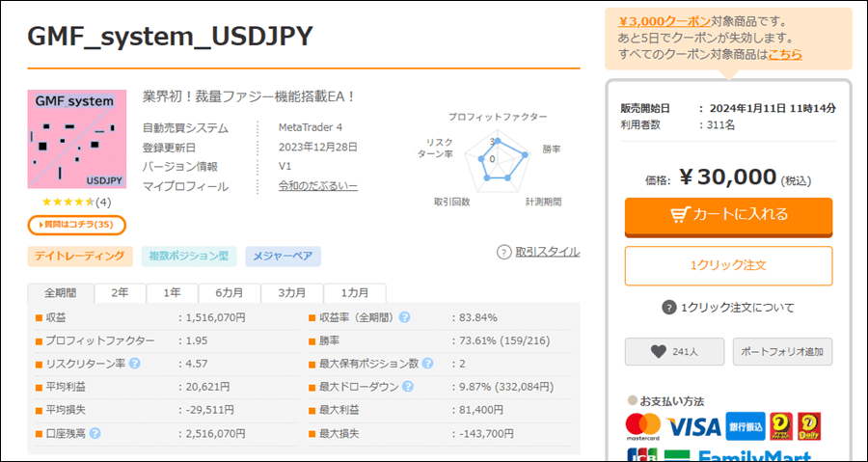This screenshot has width=868, height=462.
Task: Click the shopping cart icon on the cart button
Action: 679,215
